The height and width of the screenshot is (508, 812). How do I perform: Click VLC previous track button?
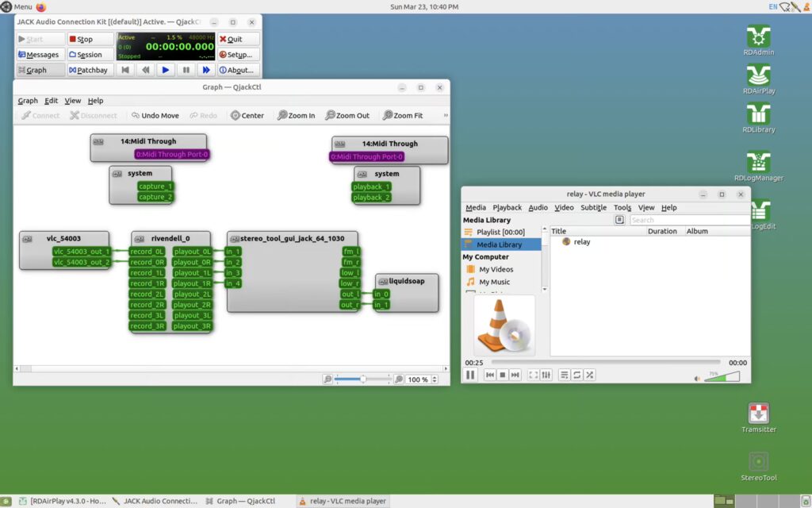(490, 375)
